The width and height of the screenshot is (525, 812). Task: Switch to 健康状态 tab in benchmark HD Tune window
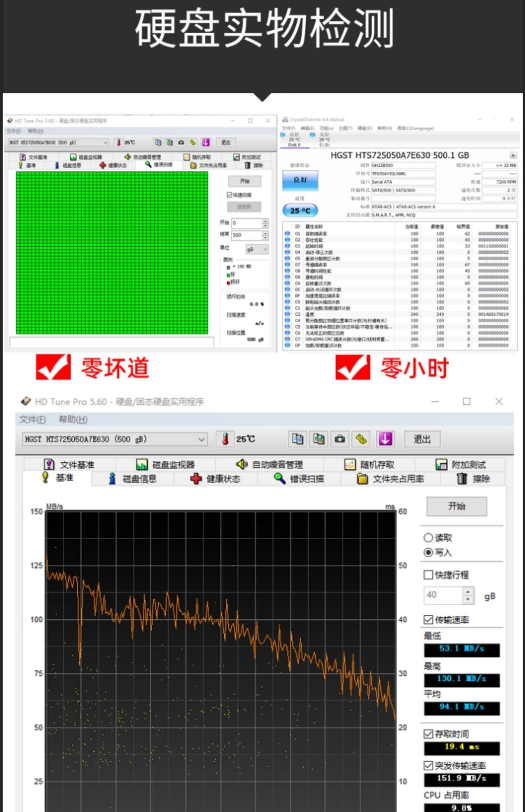[x=216, y=479]
